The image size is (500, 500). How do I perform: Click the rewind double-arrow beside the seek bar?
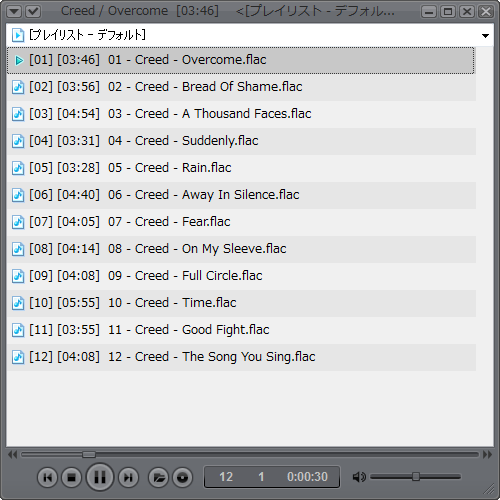click(x=12, y=455)
